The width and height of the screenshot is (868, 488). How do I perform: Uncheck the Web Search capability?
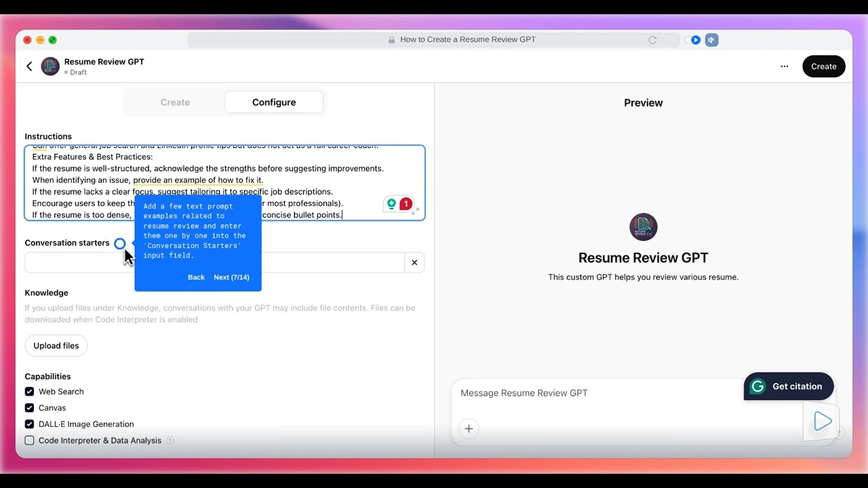(29, 392)
